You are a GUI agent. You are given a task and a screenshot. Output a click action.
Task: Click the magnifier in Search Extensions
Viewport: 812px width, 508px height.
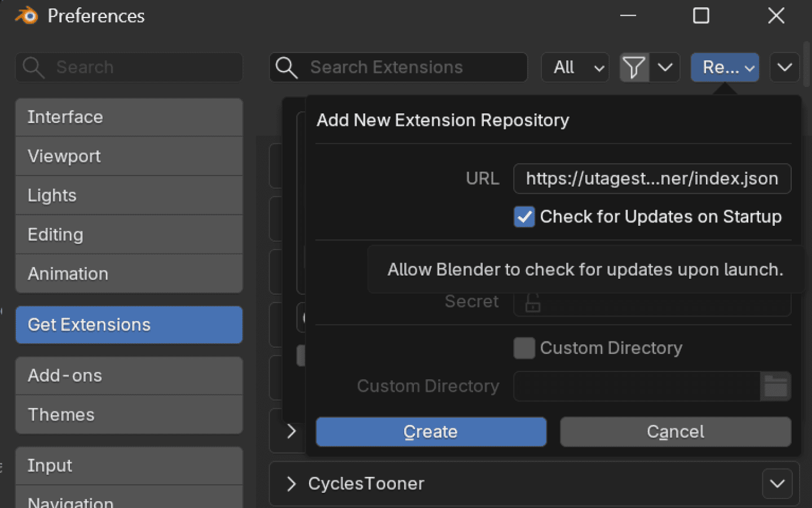click(x=286, y=68)
